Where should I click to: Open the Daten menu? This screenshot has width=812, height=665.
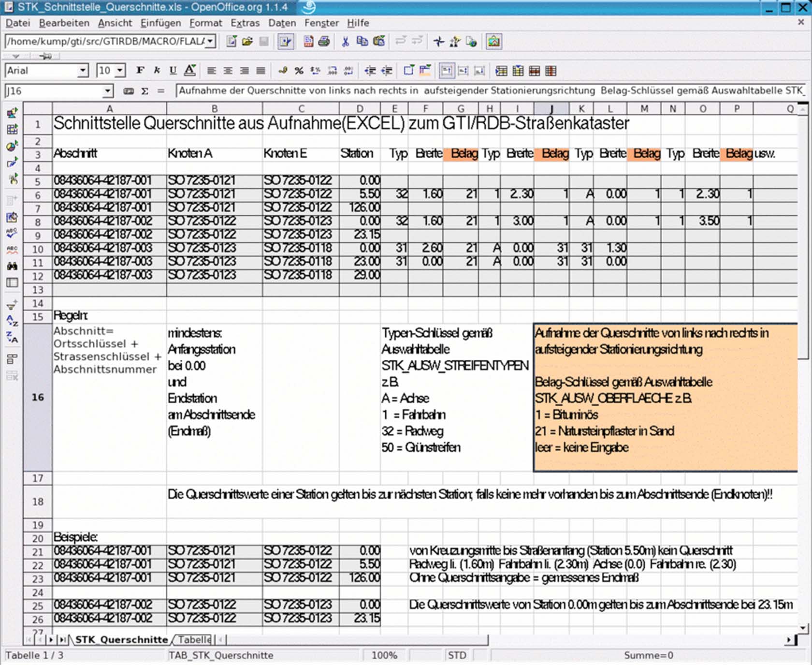coord(282,23)
